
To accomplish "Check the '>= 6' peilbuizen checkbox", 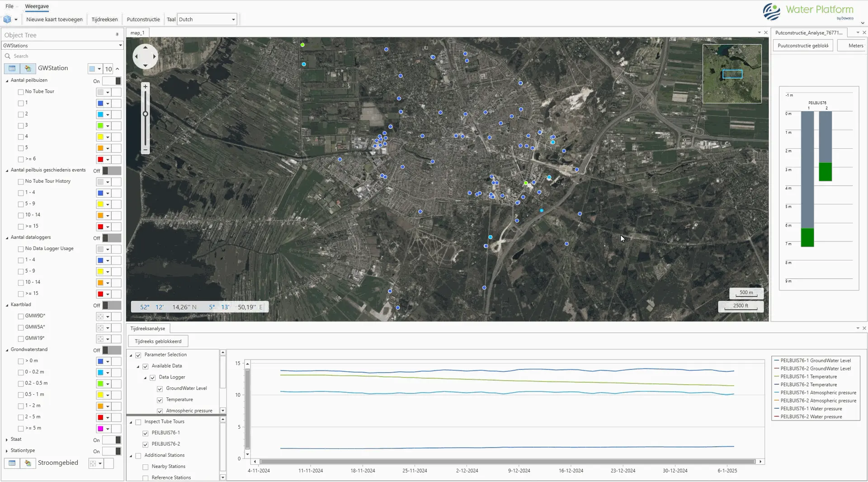I will 20,159.
